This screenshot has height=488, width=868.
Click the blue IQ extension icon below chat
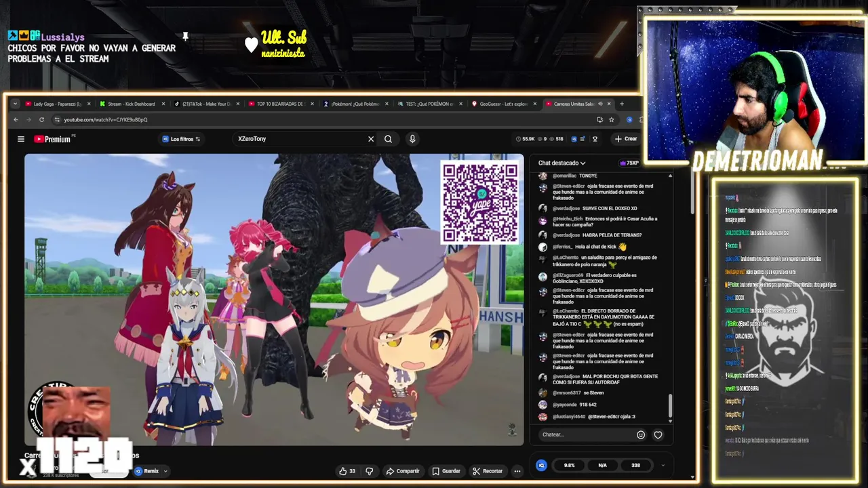tap(541, 465)
